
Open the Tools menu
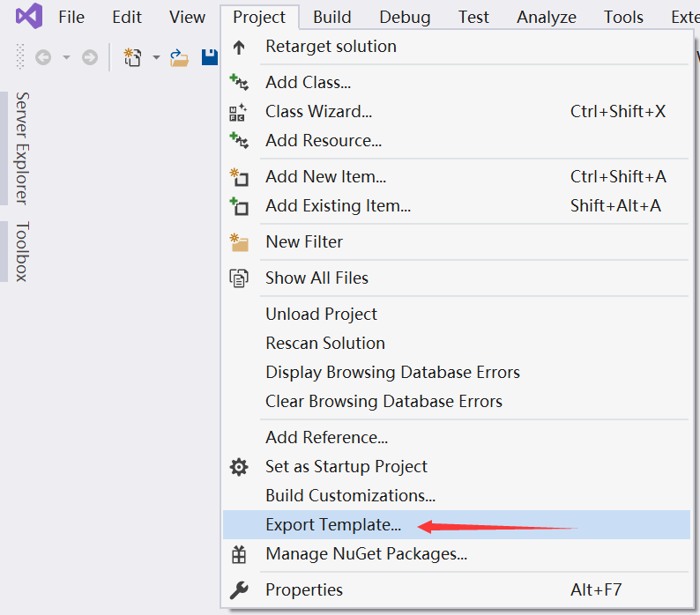click(623, 17)
